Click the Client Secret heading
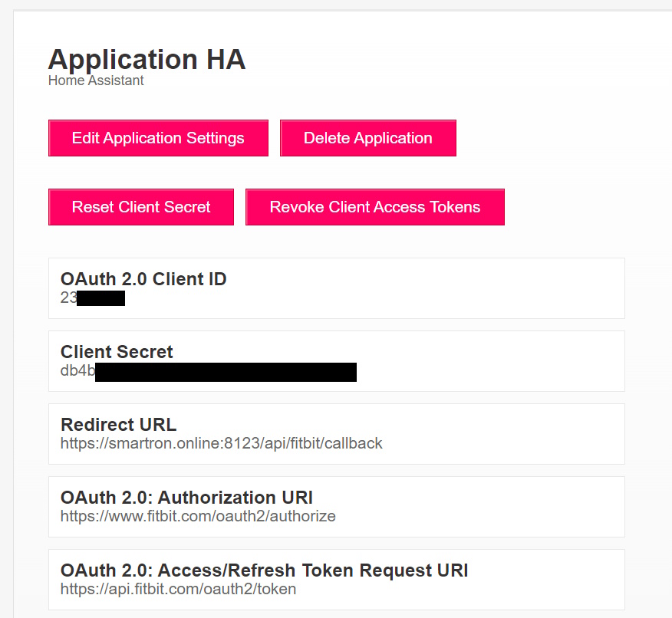 [117, 351]
